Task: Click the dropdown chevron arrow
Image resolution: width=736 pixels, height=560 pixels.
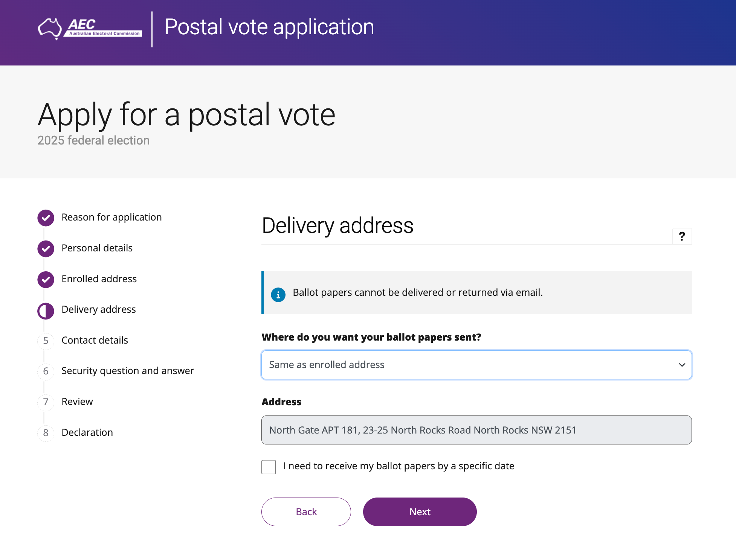Action: pyautogui.click(x=682, y=365)
